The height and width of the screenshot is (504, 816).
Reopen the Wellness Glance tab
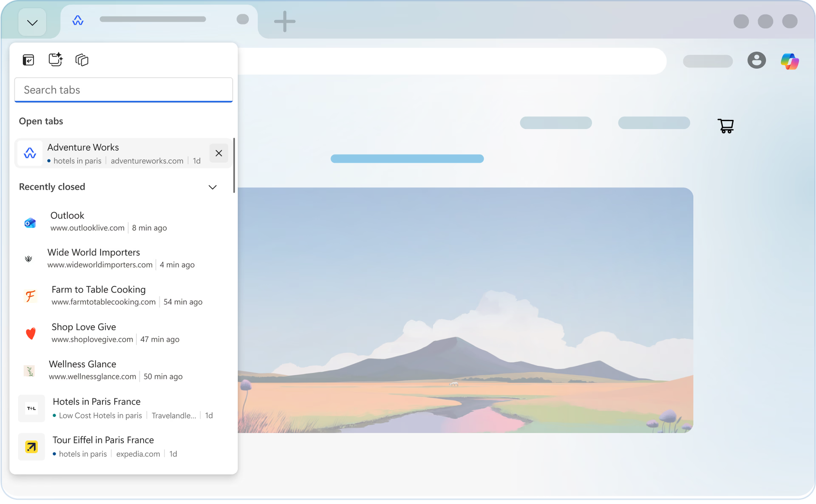pos(124,370)
